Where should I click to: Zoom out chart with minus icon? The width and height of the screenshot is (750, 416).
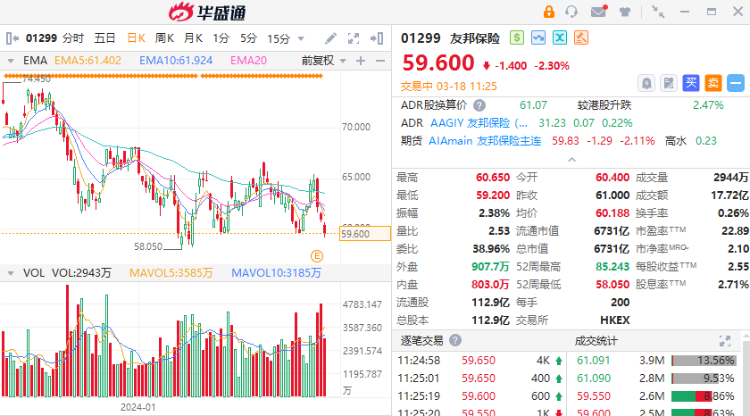pyautogui.click(x=380, y=61)
